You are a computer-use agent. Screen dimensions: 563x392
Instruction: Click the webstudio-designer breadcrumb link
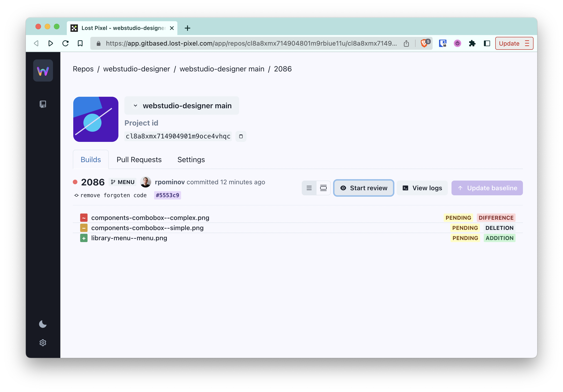coord(137,69)
